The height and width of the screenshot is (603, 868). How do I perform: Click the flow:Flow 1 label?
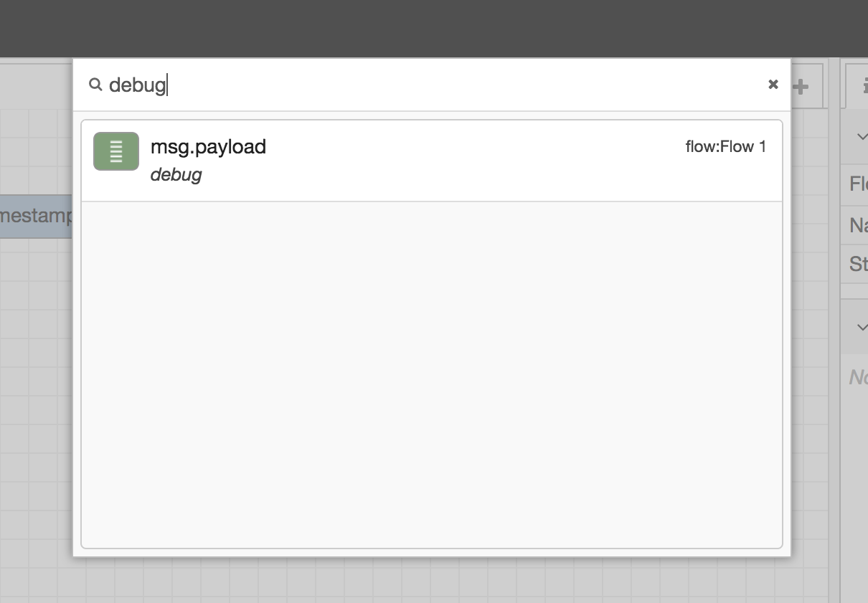pyautogui.click(x=725, y=147)
